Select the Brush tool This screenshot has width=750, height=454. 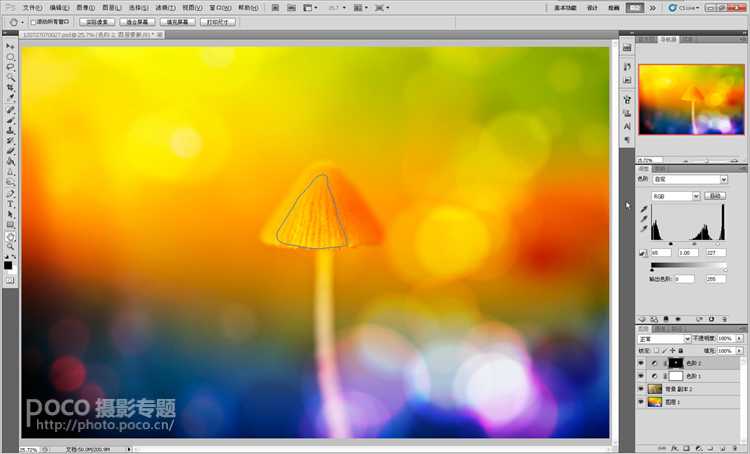tap(10, 120)
